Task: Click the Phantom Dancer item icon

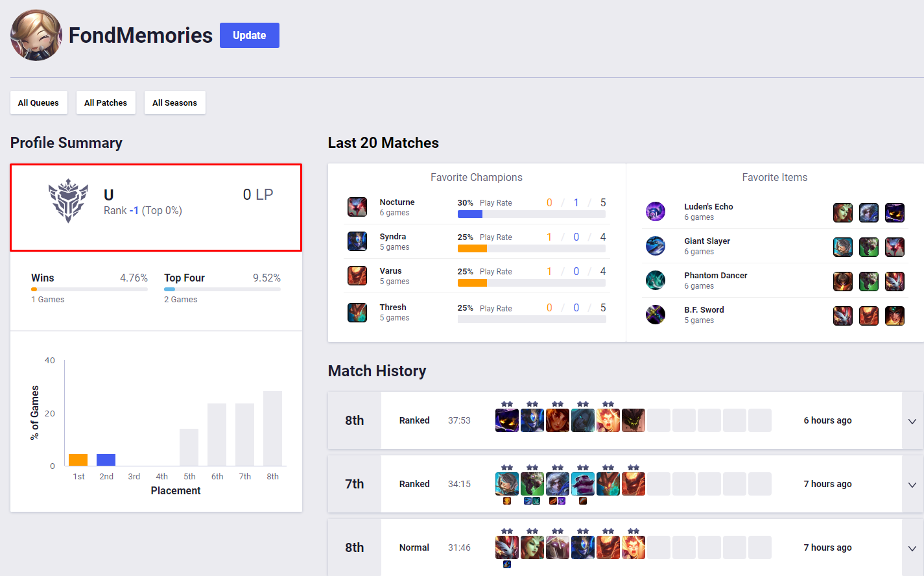Action: pos(656,280)
